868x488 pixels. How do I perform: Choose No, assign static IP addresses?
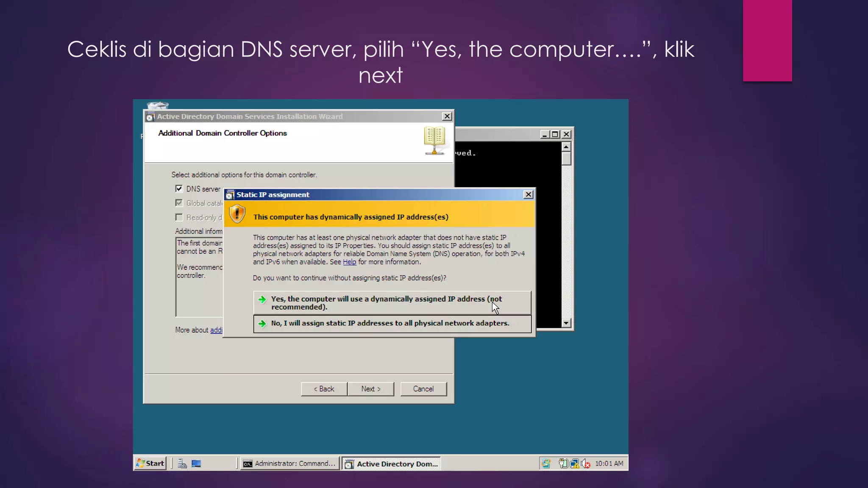coord(392,323)
